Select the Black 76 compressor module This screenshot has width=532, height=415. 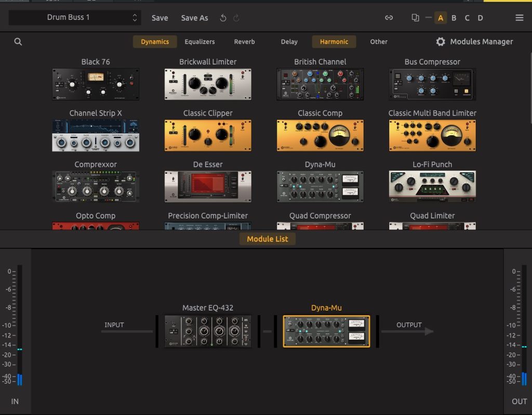pyautogui.click(x=96, y=84)
